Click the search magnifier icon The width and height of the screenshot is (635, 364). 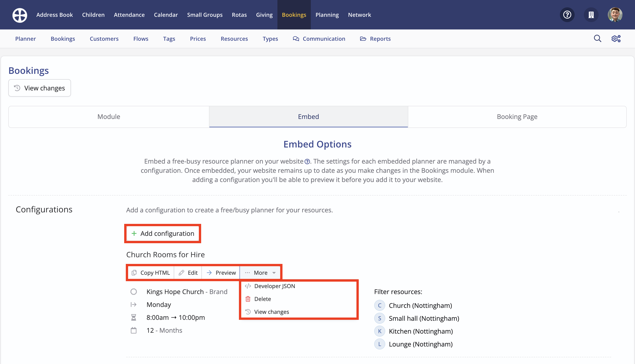click(x=597, y=38)
